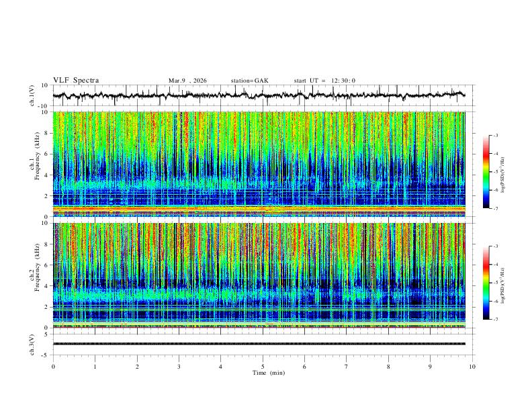Click the "8" kHz tick on ch.2 spectrogram
Viewport: 532px width, 411px height.
pyautogui.click(x=46, y=244)
